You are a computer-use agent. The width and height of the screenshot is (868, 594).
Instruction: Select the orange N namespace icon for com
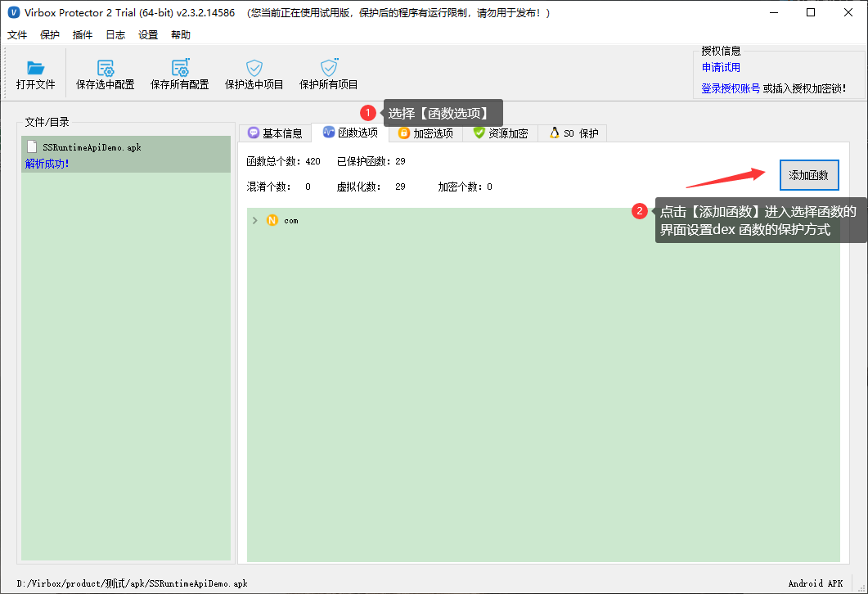(x=272, y=220)
